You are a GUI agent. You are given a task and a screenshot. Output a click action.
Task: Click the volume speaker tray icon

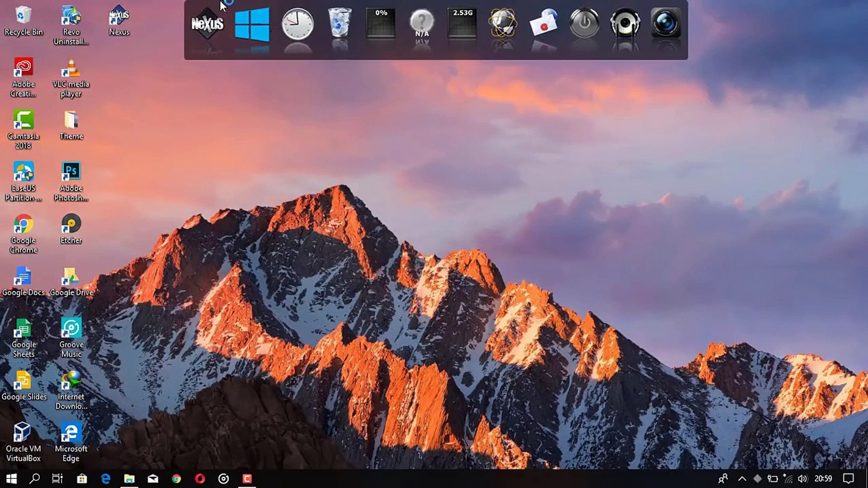click(x=803, y=479)
